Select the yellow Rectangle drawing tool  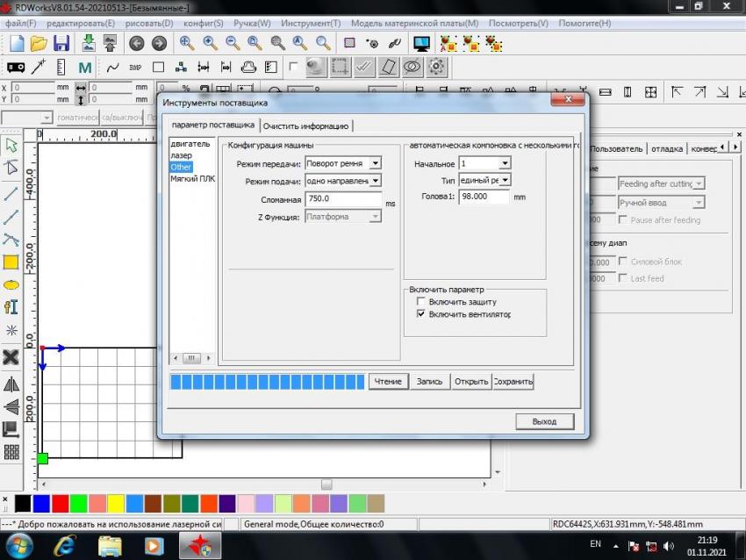11,262
